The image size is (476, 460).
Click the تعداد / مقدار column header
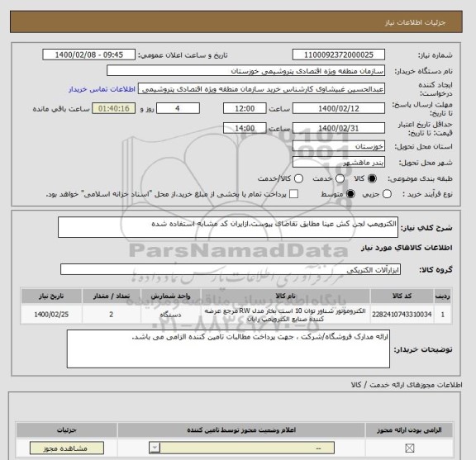pos(111,296)
